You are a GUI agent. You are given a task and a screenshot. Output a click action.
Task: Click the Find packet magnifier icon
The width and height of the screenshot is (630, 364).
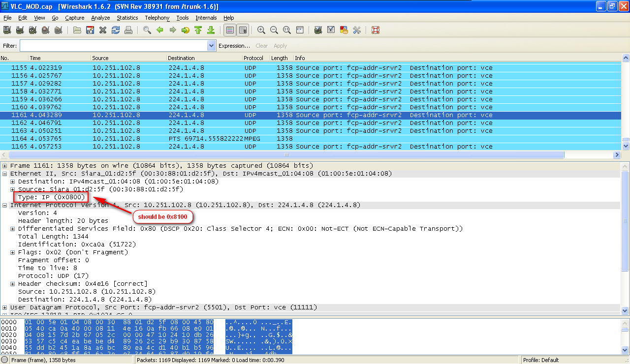147,30
